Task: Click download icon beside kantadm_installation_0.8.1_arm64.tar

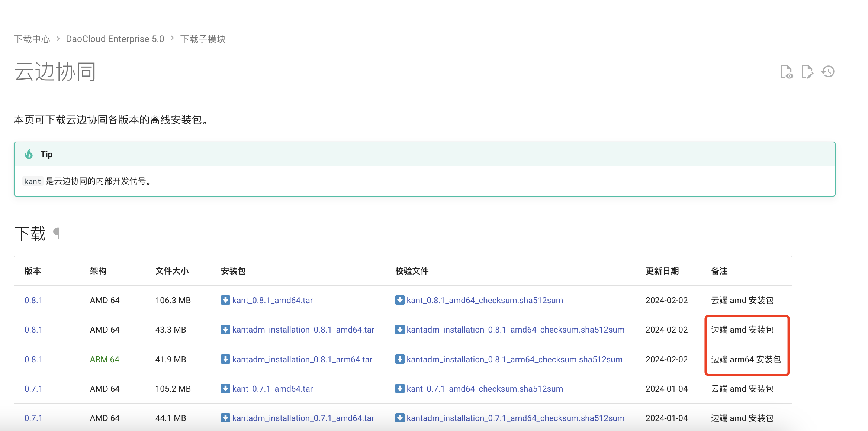Action: click(x=225, y=359)
